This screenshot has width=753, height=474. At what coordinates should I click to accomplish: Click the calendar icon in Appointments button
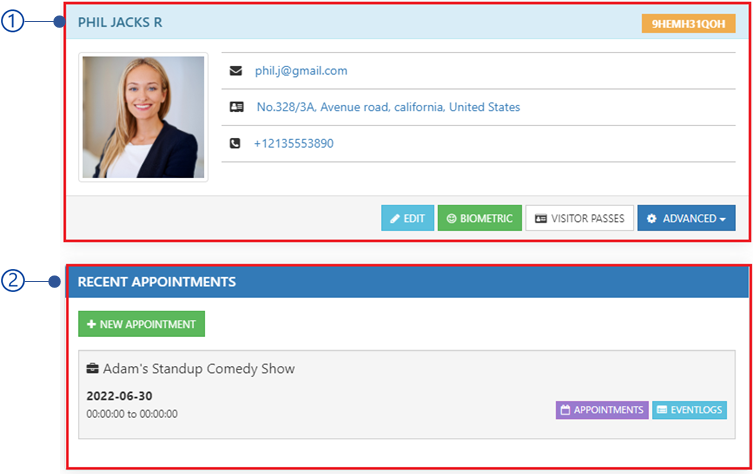click(x=565, y=410)
